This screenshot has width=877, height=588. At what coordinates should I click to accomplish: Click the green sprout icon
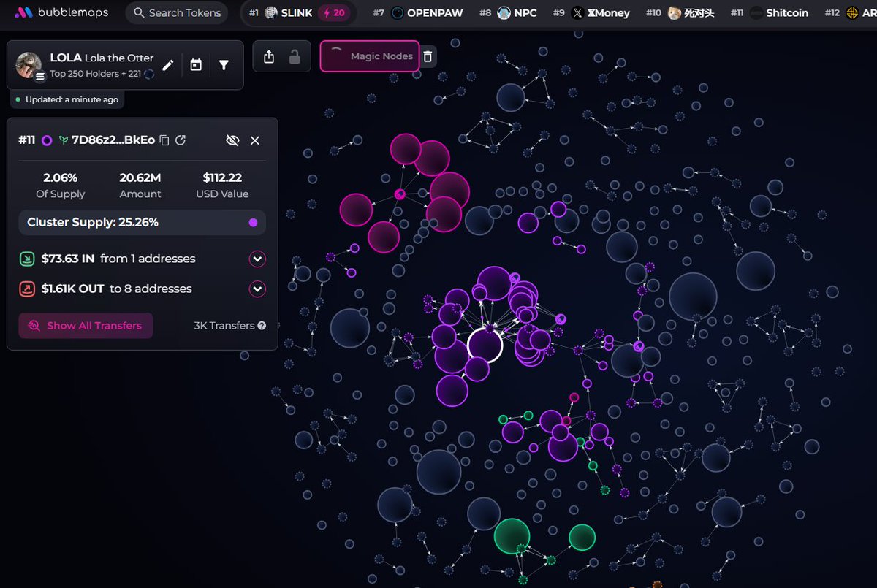(64, 140)
